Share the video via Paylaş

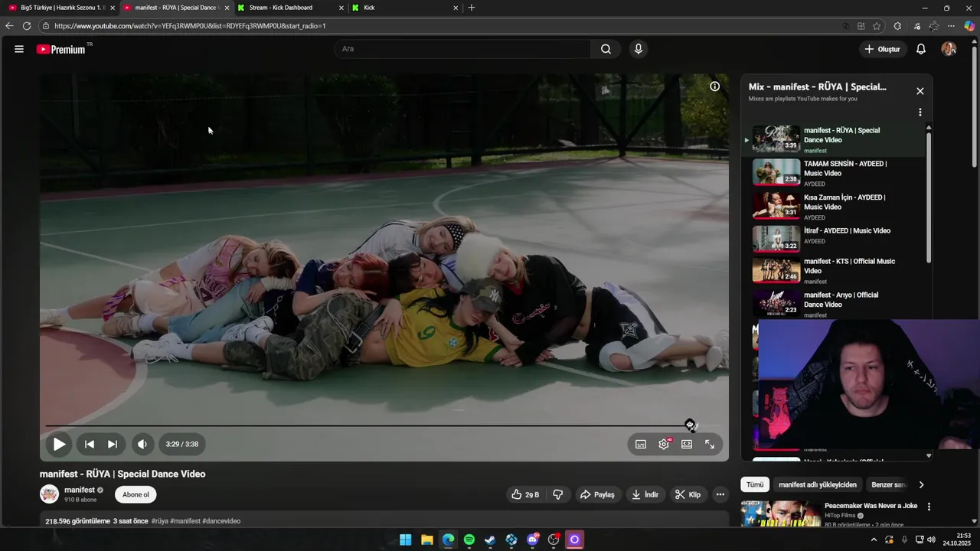click(597, 494)
